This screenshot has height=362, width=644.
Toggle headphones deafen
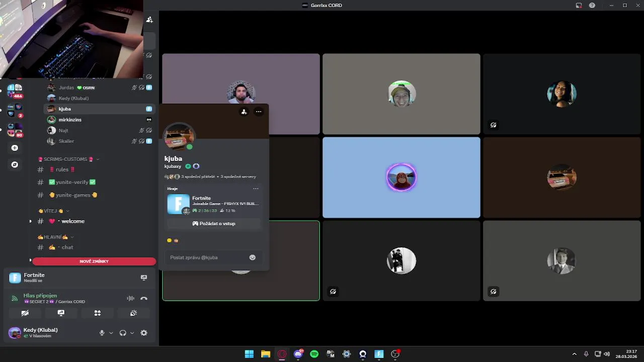click(x=123, y=333)
